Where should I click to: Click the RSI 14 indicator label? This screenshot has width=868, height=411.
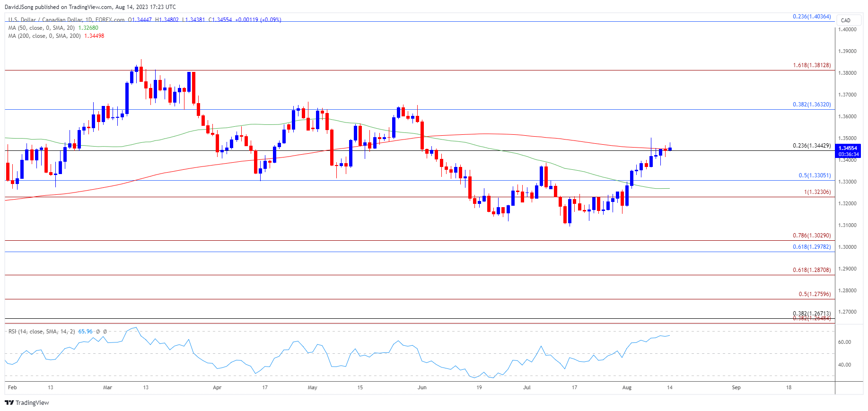[42, 332]
